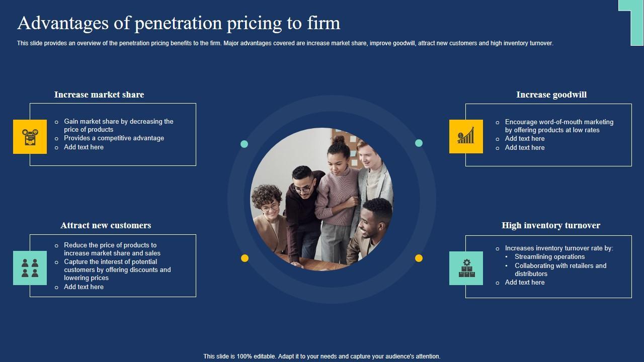This screenshot has height=362, width=644.
Task: Click the market share icon on yellow square
Action: click(30, 137)
